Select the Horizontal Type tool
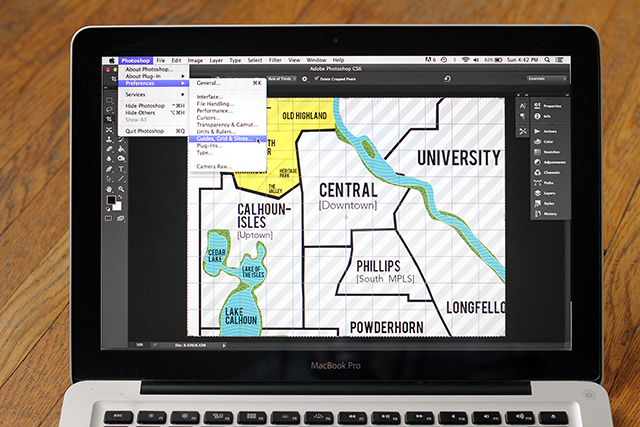 (121, 169)
